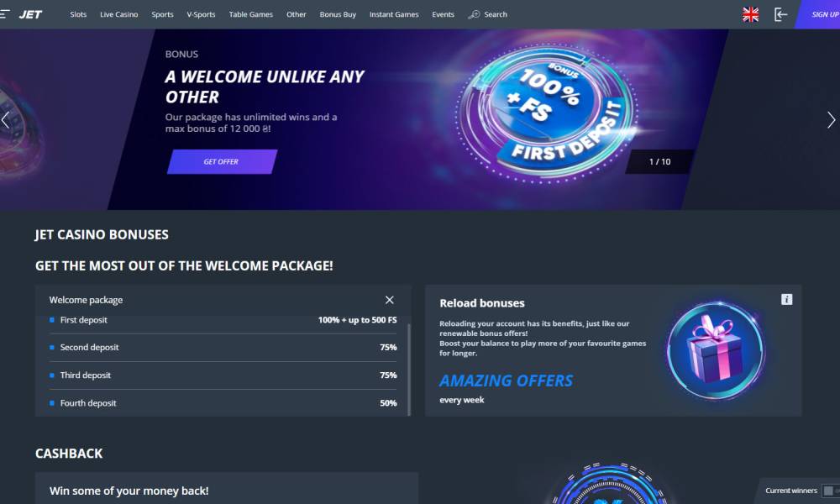This screenshot has height=504, width=840.
Task: Click the SIGN UP button
Action: tap(820, 14)
